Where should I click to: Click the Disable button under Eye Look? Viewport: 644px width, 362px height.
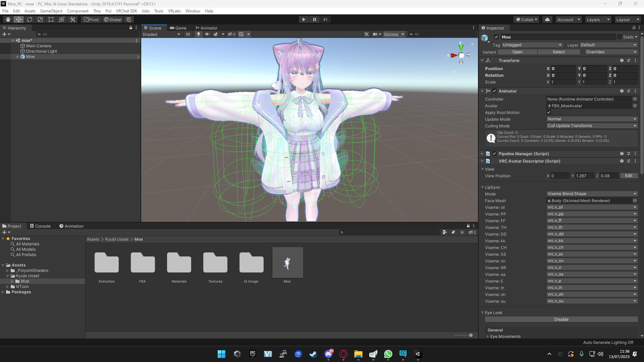(x=561, y=320)
